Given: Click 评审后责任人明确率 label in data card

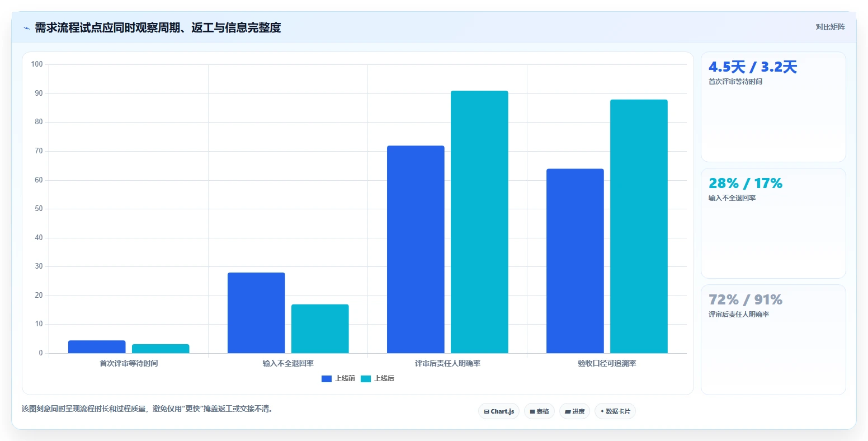Looking at the screenshot, I should (x=739, y=315).
